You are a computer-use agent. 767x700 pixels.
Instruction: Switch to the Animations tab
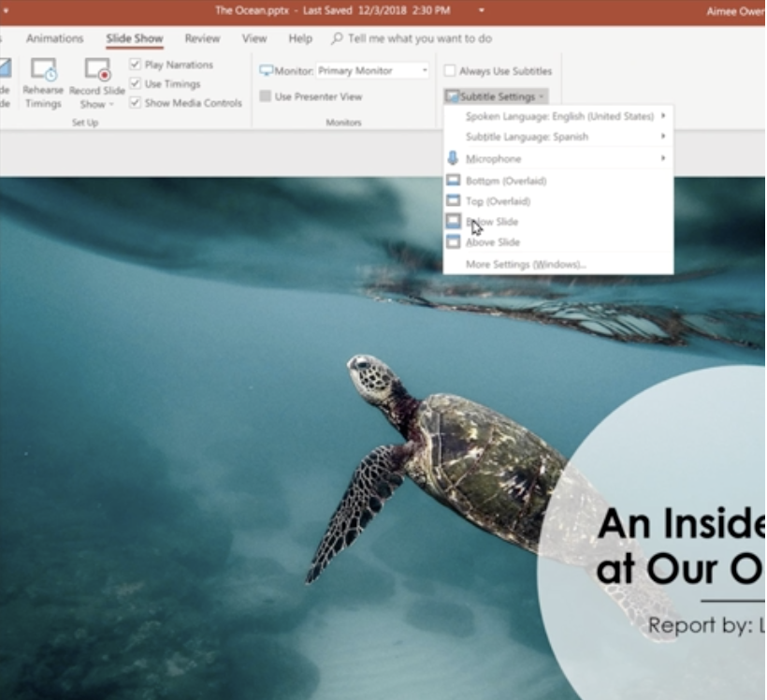coord(54,38)
